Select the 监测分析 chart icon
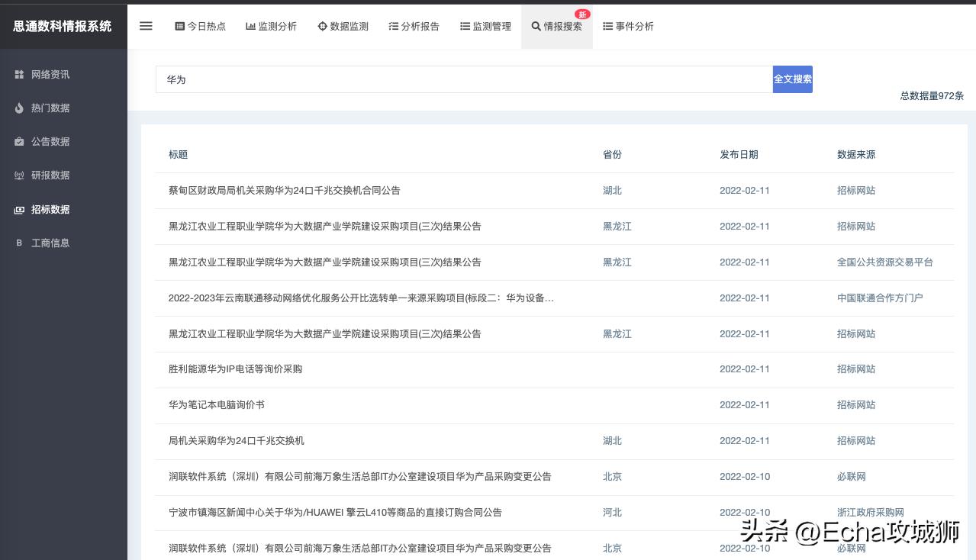This screenshot has height=560, width=976. tap(252, 27)
